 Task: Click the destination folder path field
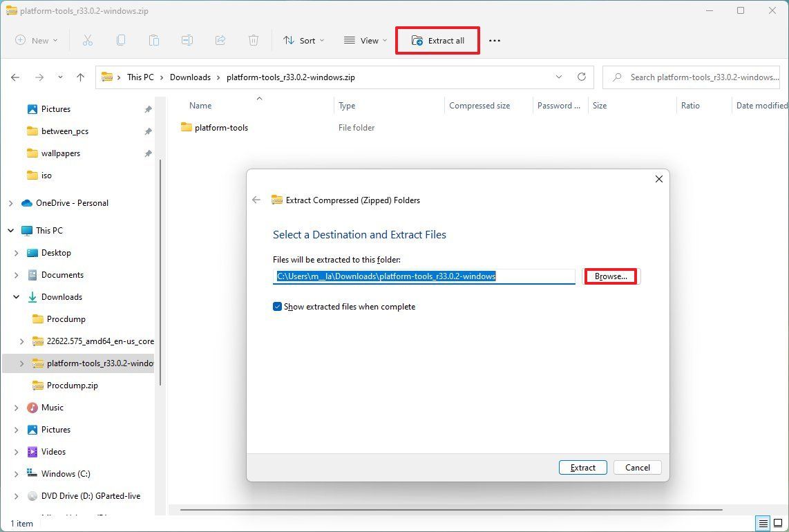point(424,276)
